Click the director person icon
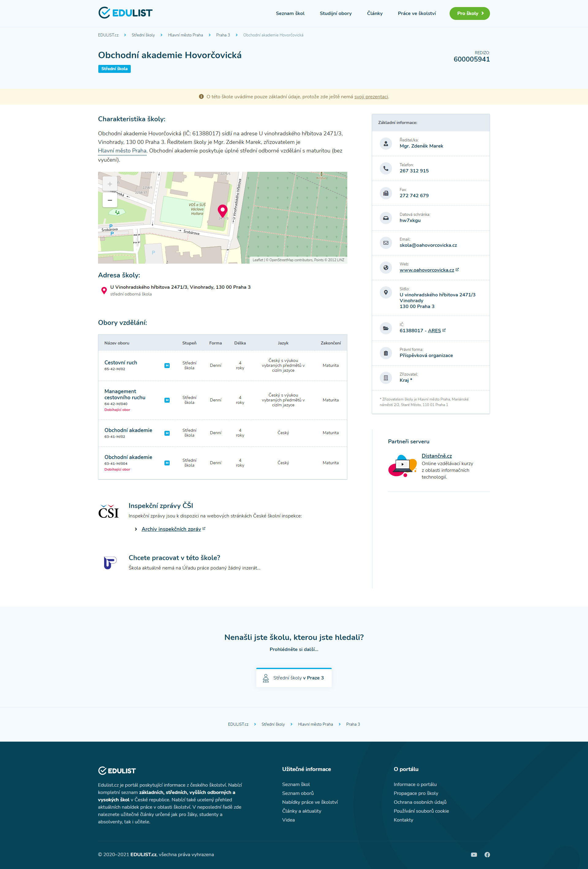The width and height of the screenshot is (588, 869). click(386, 144)
